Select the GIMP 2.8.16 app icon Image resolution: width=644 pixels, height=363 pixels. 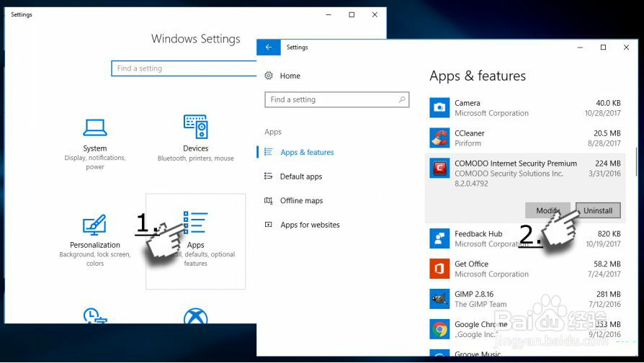tap(439, 299)
